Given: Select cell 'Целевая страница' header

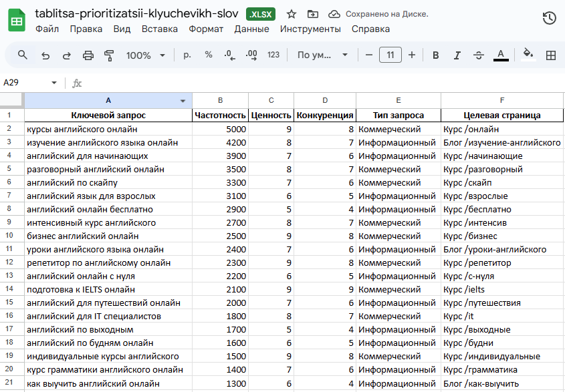Looking at the screenshot, I should coord(502,116).
